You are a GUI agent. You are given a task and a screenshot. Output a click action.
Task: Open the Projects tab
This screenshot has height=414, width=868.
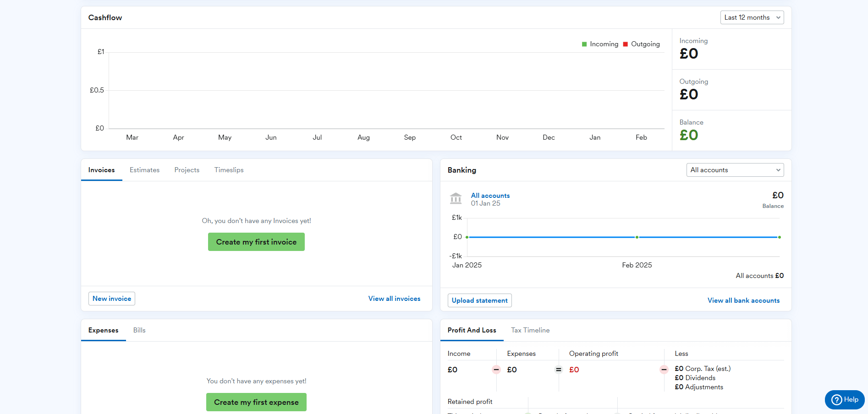click(187, 170)
